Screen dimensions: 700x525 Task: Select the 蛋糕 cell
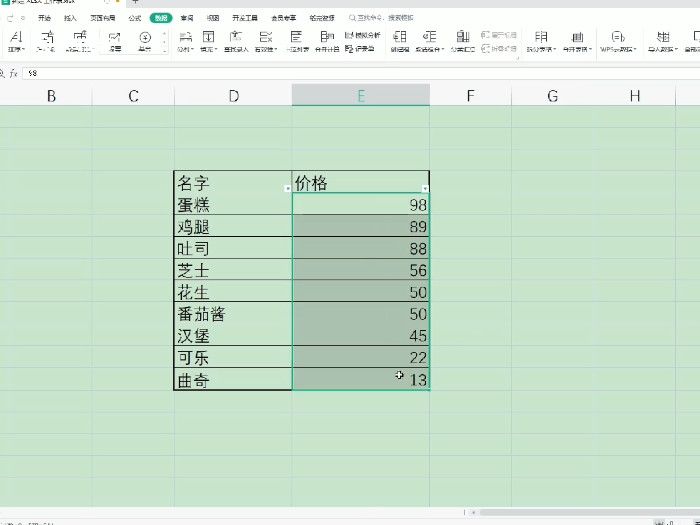pos(233,204)
